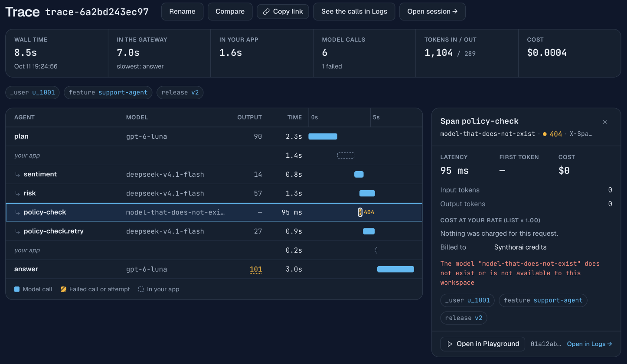The image size is (627, 364).
Task: Click the underlined 101 output value
Action: (x=256, y=270)
